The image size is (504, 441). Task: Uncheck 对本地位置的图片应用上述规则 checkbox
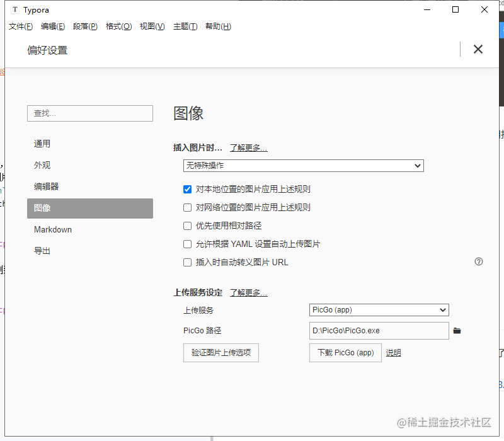tap(187, 190)
